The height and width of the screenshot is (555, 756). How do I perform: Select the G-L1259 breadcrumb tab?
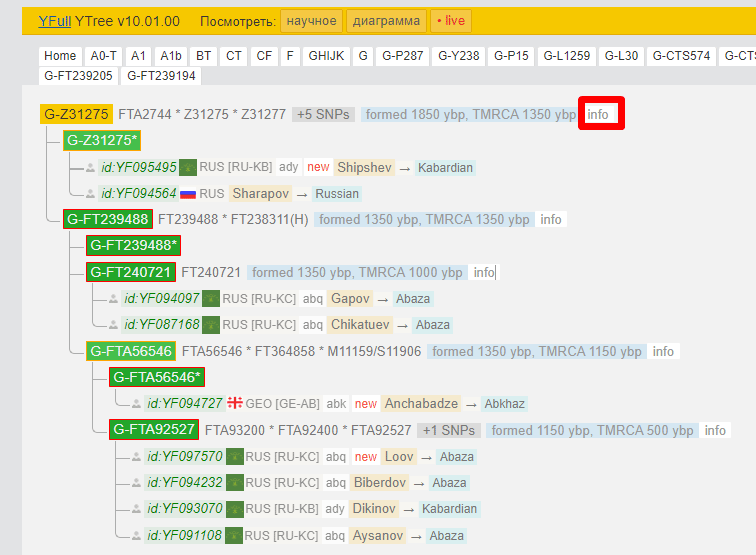566,56
